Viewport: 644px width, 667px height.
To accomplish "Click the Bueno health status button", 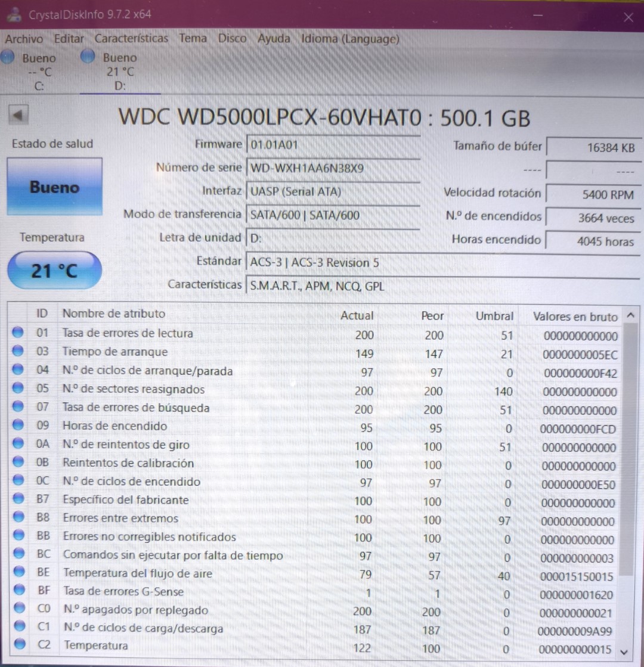I will click(54, 187).
